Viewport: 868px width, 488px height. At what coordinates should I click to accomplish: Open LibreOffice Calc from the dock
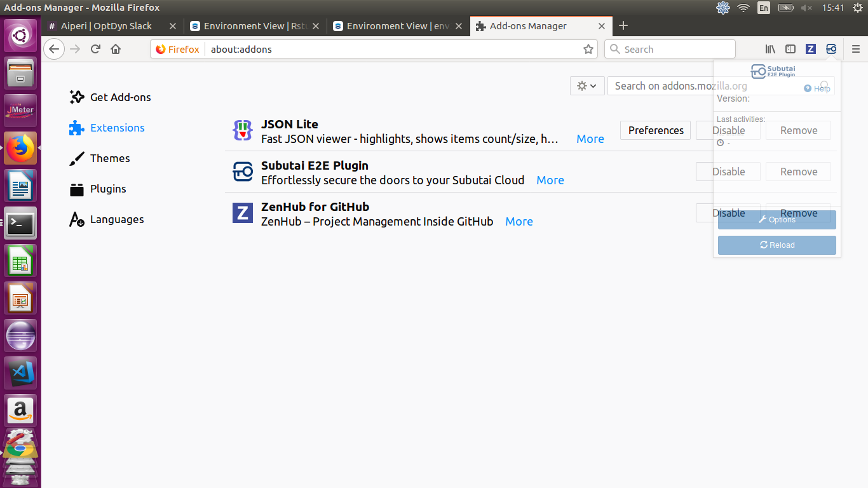pyautogui.click(x=21, y=261)
